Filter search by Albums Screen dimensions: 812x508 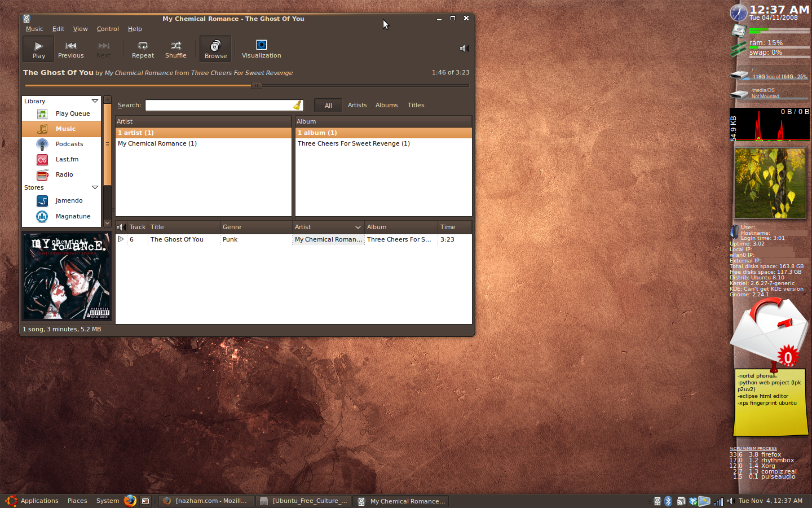[x=386, y=106]
